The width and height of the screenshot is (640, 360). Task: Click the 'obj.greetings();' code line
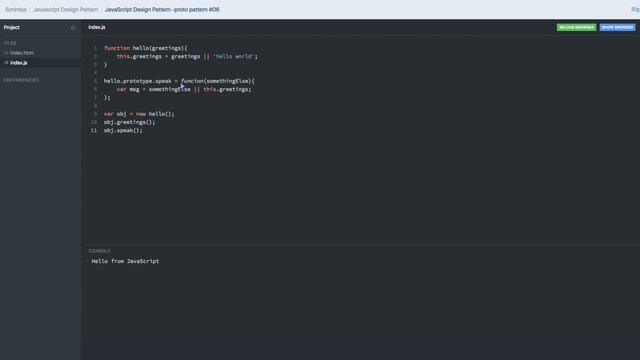[129, 122]
